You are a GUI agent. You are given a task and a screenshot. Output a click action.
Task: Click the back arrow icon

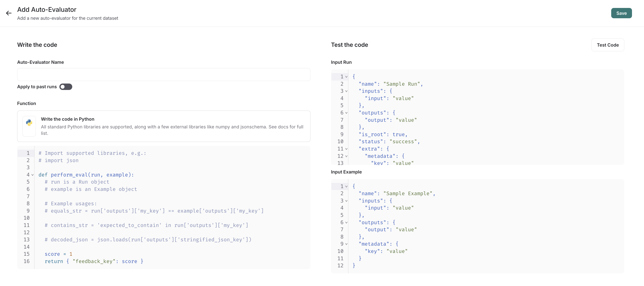point(9,13)
